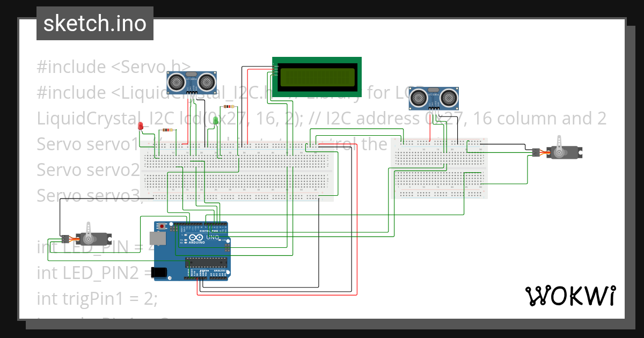Click the ATmega chip on the Arduino
Image resolution: width=644 pixels, height=338 pixels.
point(206,263)
